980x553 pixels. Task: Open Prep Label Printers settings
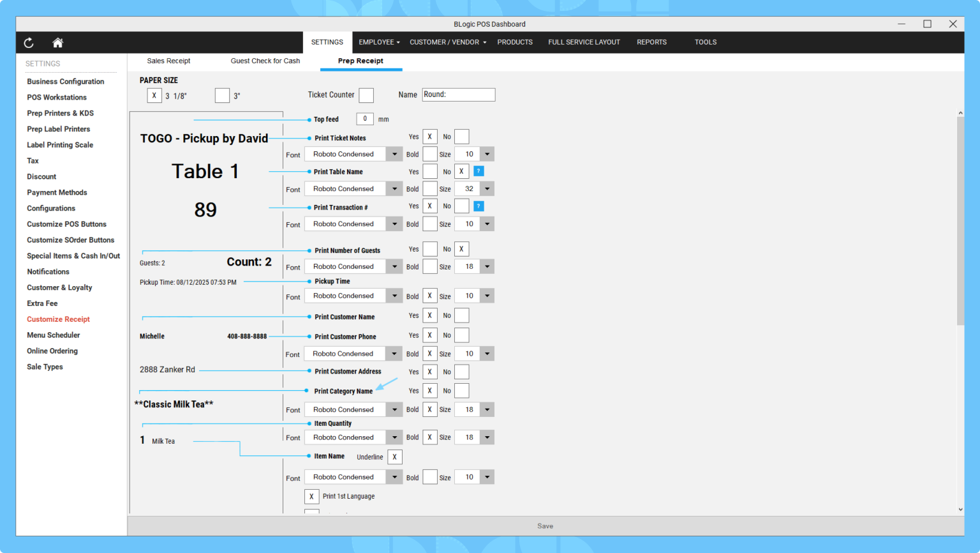59,129
